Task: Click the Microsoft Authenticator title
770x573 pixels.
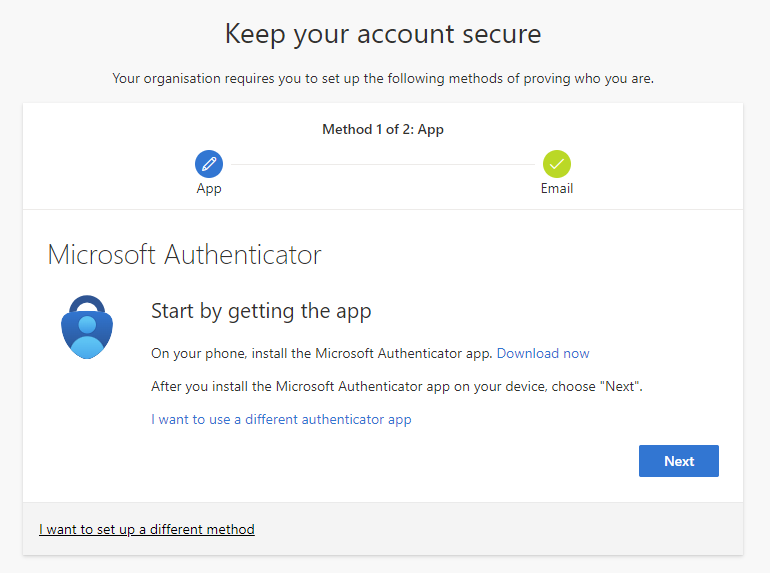Action: pyautogui.click(x=184, y=255)
